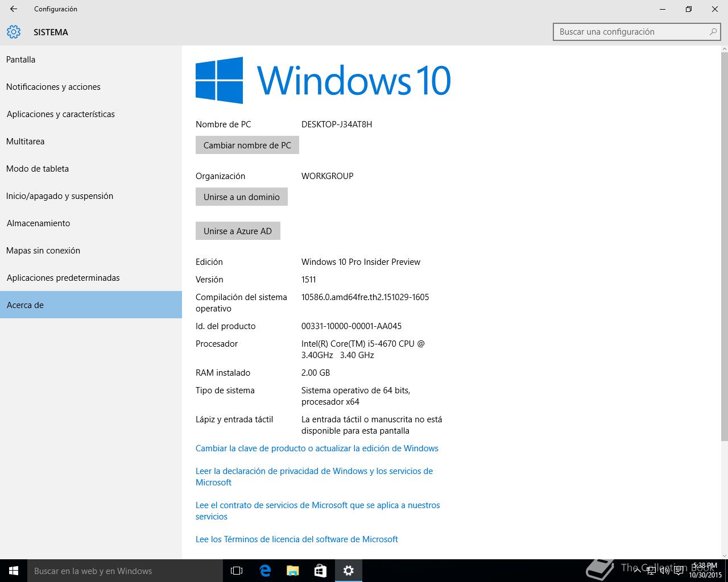The image size is (728, 582).
Task: Select Aplicaciones predeterminadas
Action: [91, 277]
